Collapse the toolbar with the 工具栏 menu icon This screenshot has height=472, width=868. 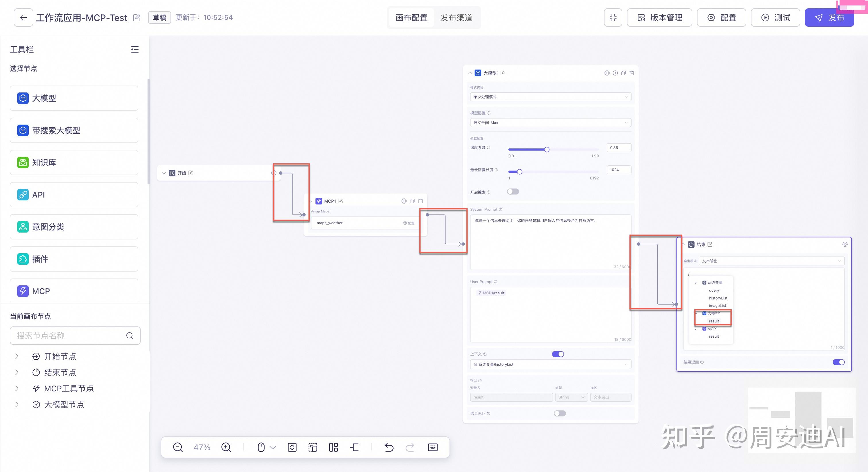135,50
